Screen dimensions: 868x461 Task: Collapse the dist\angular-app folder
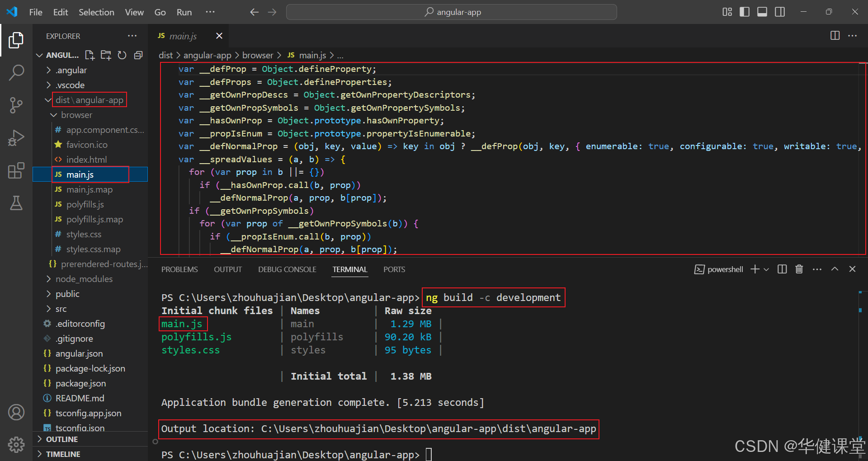[90, 100]
